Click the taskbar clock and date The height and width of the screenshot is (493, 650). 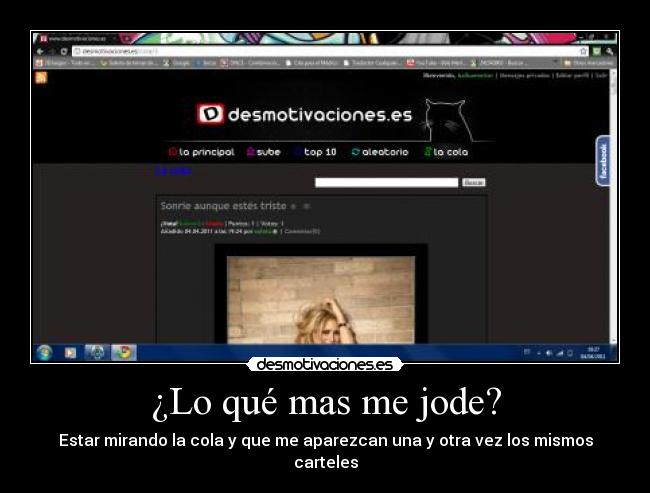pyautogui.click(x=593, y=353)
